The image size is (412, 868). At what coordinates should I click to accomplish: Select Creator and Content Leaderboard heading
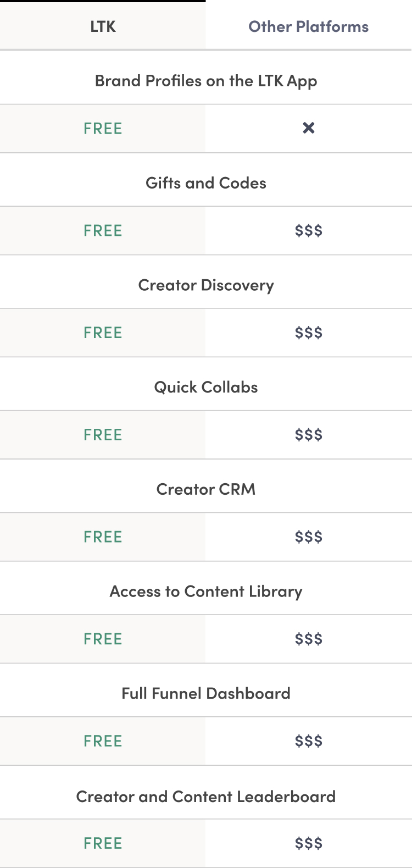(x=206, y=797)
